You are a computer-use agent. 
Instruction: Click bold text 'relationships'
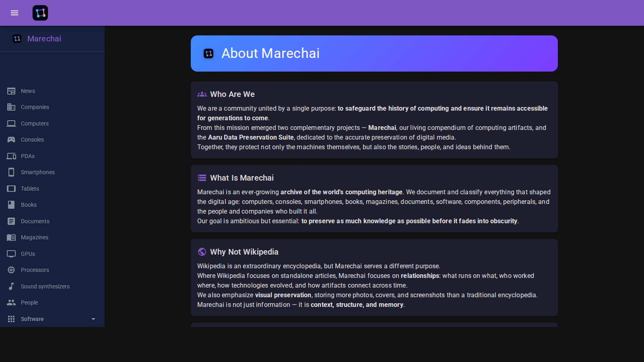[420, 276]
